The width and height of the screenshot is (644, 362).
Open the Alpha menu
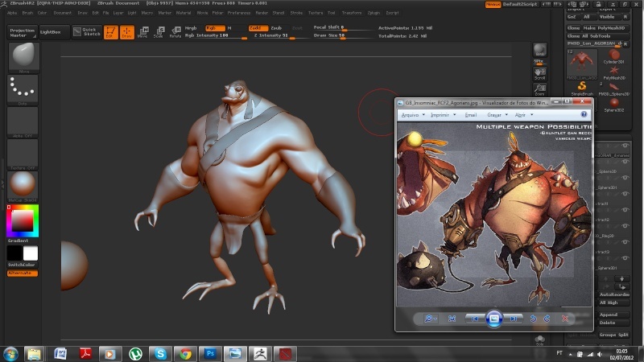12,13
